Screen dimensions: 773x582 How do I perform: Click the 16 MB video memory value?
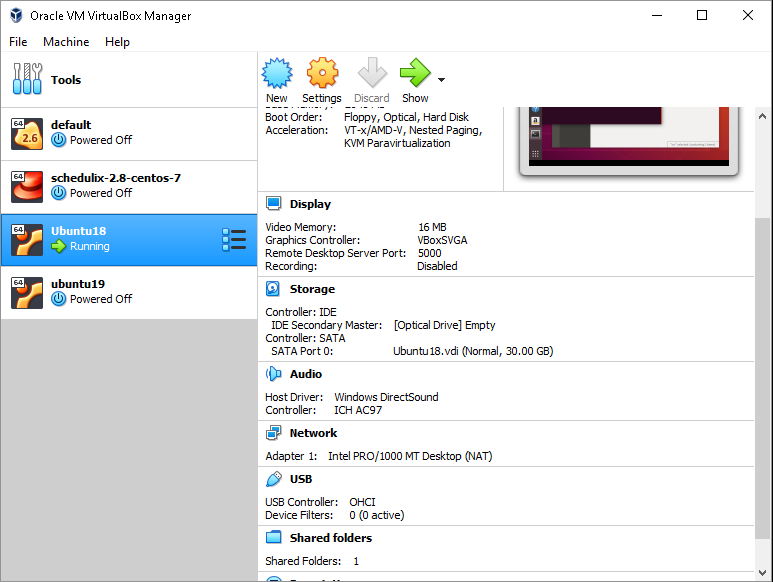click(432, 227)
